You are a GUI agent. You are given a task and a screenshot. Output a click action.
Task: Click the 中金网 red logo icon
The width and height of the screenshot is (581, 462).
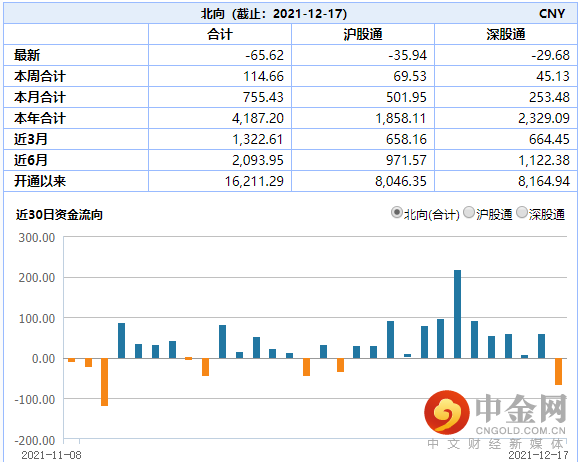(x=447, y=412)
